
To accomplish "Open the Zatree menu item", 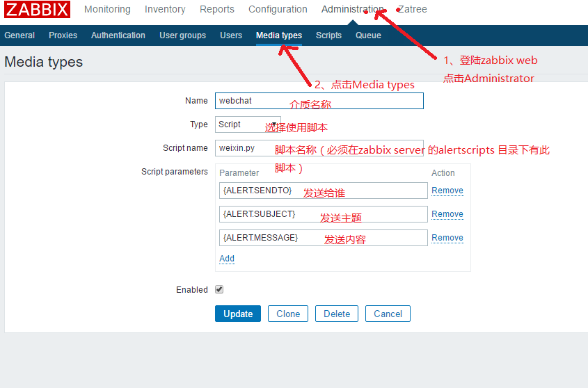I will click(x=412, y=9).
